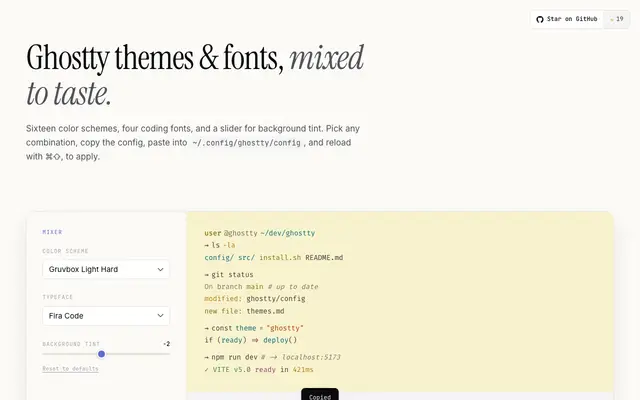Click the Reset to defaults link
The image size is (640, 400).
[x=70, y=369]
